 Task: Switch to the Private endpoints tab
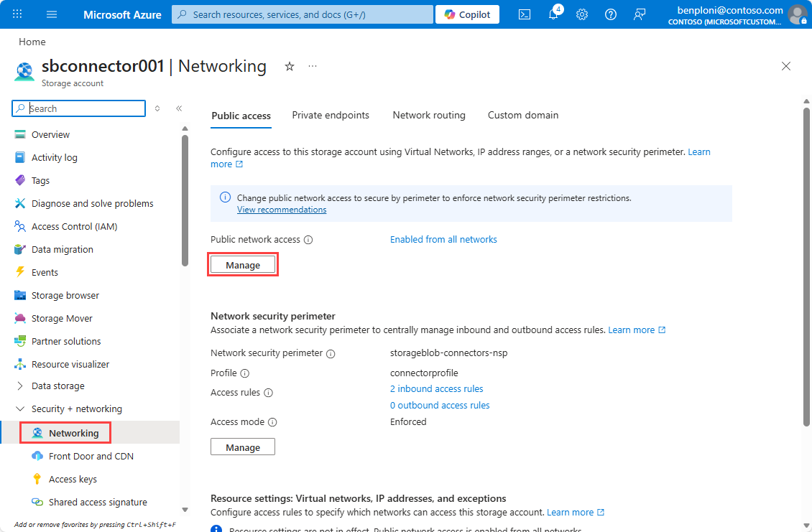point(331,115)
